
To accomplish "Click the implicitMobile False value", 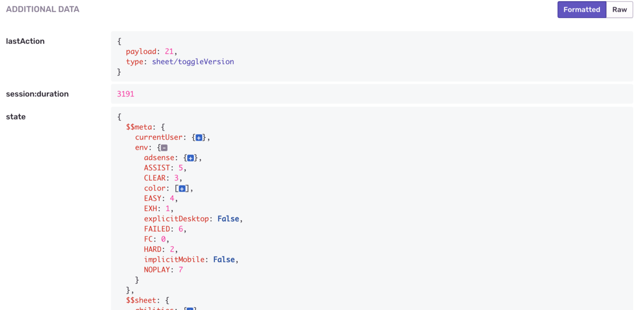I will [224, 260].
